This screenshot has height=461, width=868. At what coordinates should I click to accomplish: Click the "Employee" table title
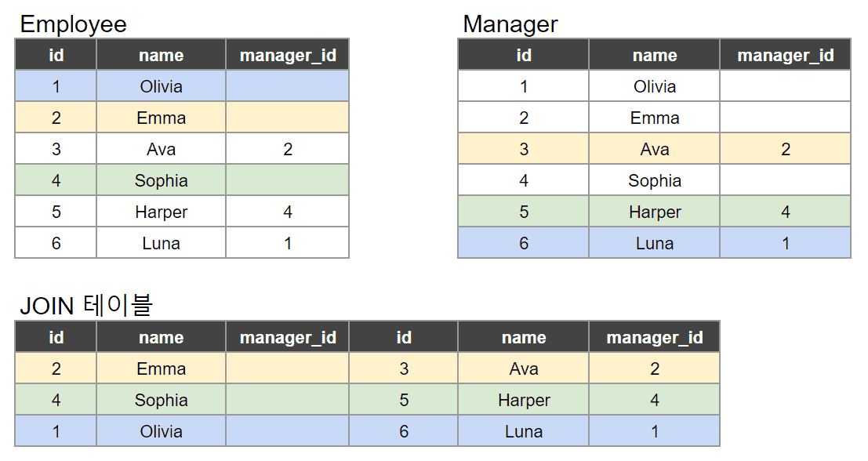pyautogui.click(x=73, y=24)
